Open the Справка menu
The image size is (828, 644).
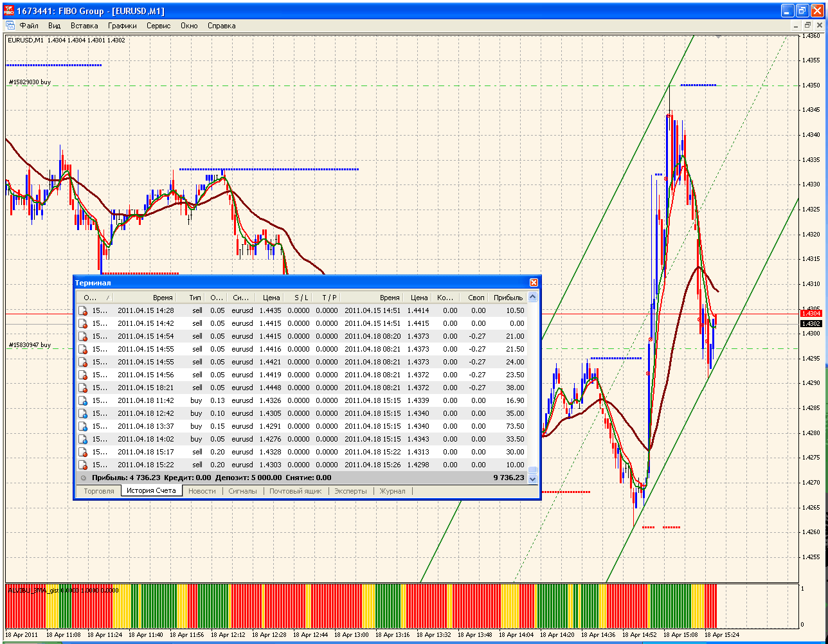[x=221, y=26]
